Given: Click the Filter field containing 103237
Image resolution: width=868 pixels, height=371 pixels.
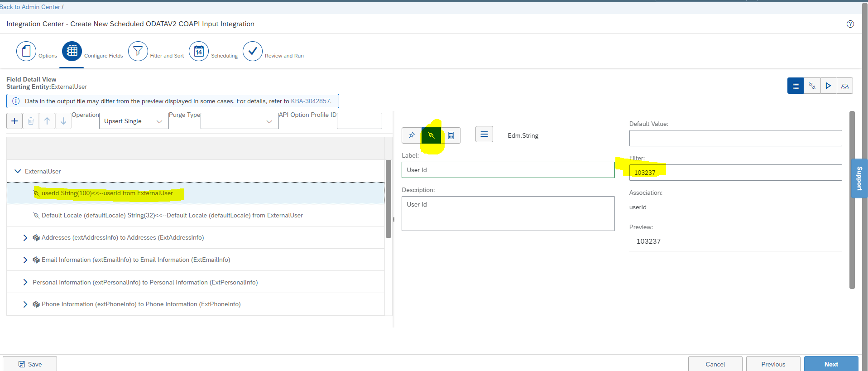Looking at the screenshot, I should 735,173.
